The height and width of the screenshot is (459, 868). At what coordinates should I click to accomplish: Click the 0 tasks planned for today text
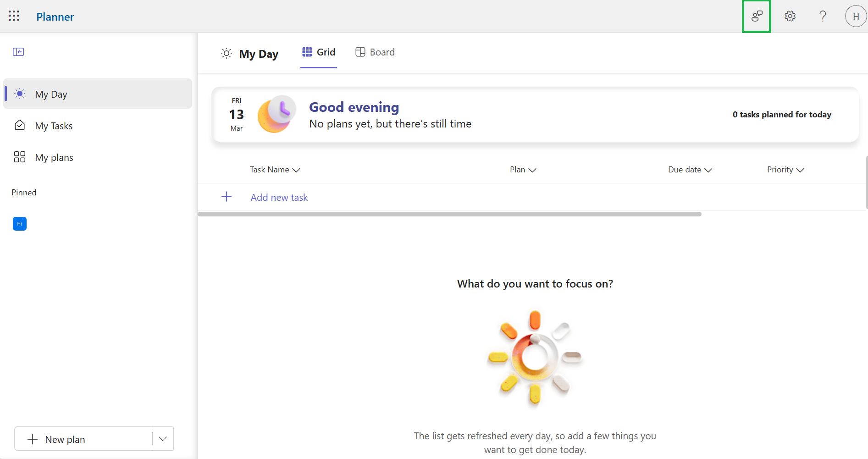click(x=782, y=115)
